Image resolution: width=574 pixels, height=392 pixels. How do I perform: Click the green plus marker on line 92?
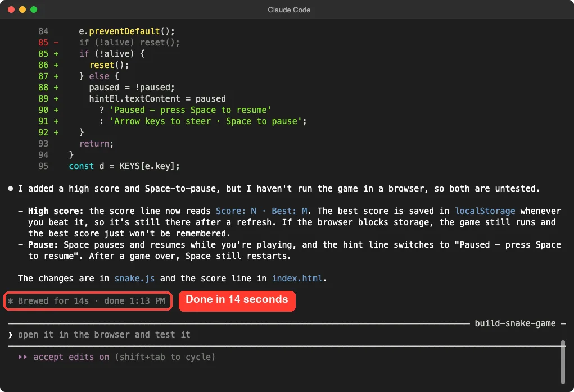[56, 133]
